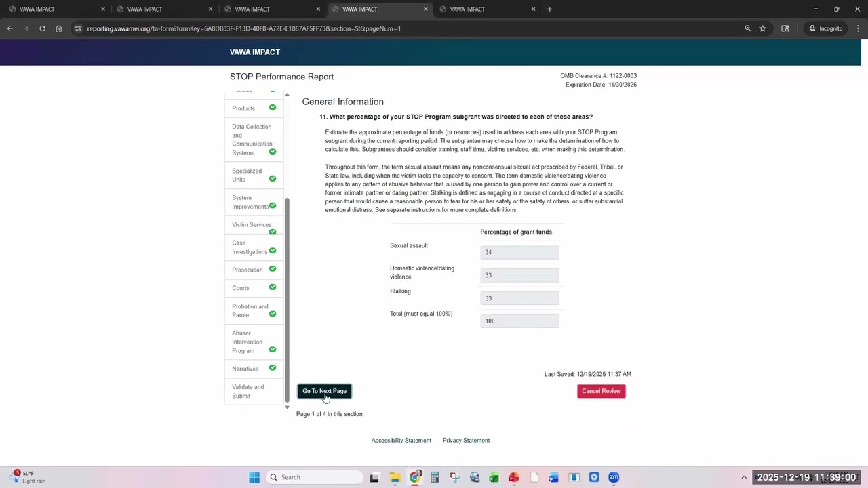Close the active VAWA IMPACT tab
868x488 pixels.
point(426,9)
